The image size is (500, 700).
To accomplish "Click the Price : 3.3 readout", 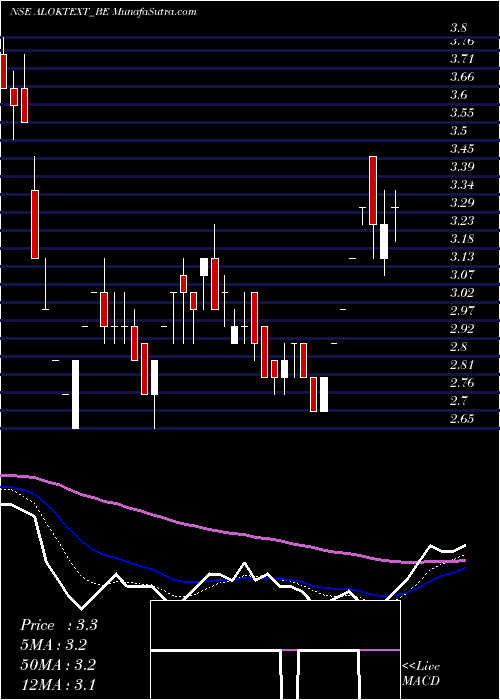I will click(x=59, y=625).
